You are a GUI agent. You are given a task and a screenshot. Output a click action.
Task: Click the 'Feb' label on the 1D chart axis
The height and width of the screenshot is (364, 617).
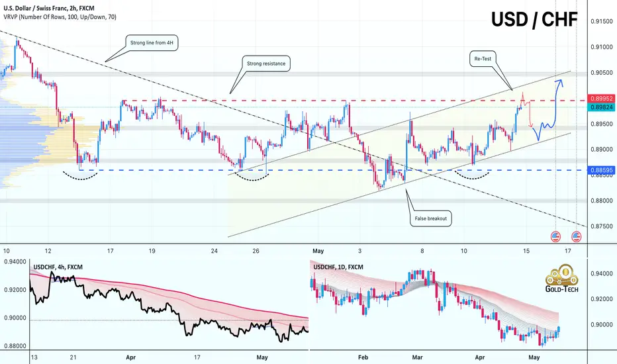click(x=363, y=357)
